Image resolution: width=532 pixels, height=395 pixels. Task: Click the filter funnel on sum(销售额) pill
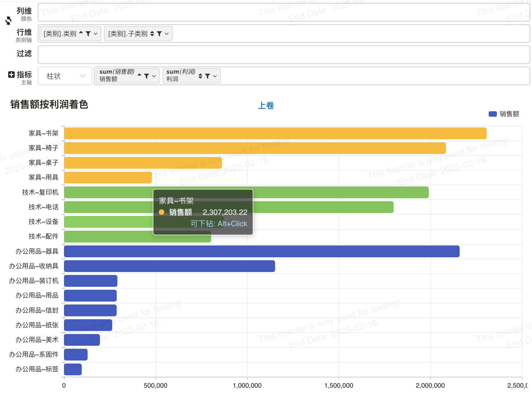(146, 76)
